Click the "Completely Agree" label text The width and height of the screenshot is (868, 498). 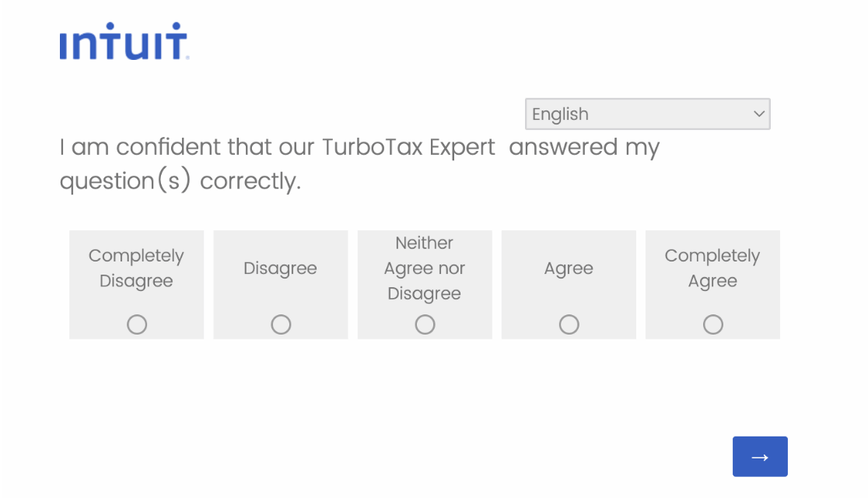coord(712,268)
